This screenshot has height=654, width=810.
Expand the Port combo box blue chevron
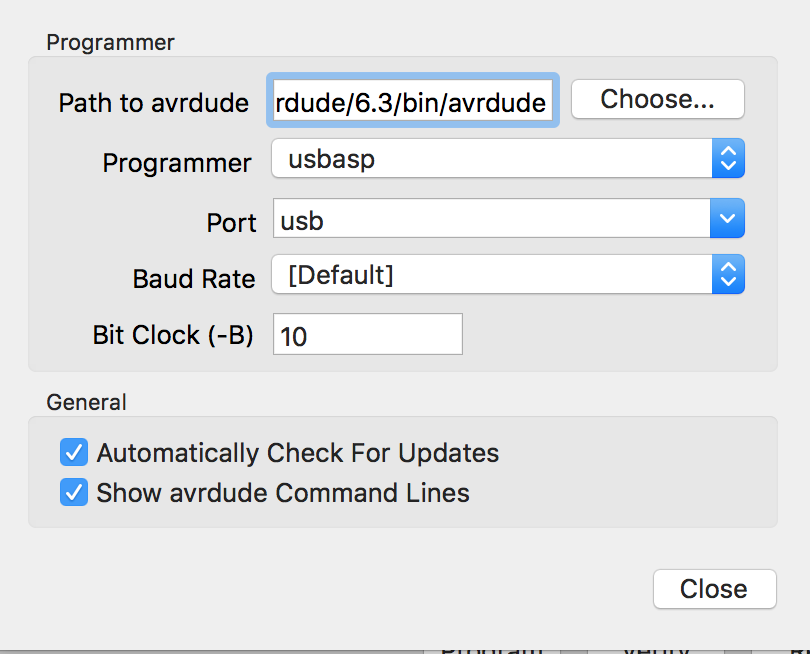coord(727,219)
